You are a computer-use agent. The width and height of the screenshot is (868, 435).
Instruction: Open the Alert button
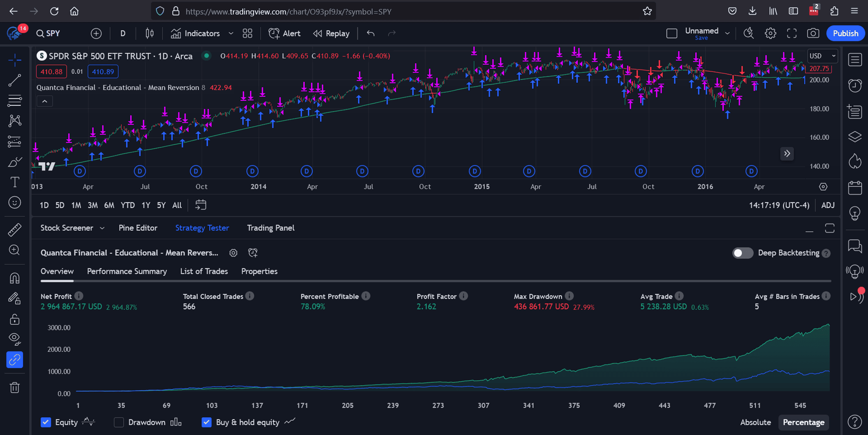tap(284, 33)
